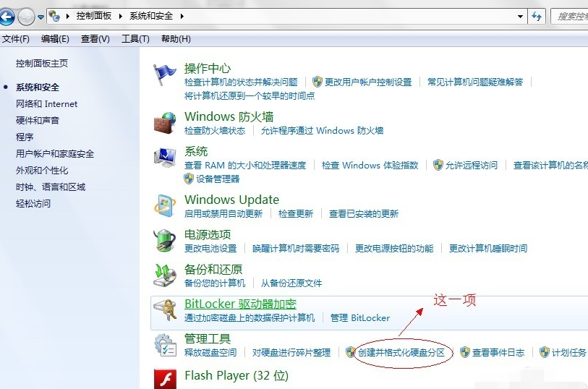Screen dimensions: 588x389
Task: Open the 编辑(E) menu
Action: coord(55,38)
